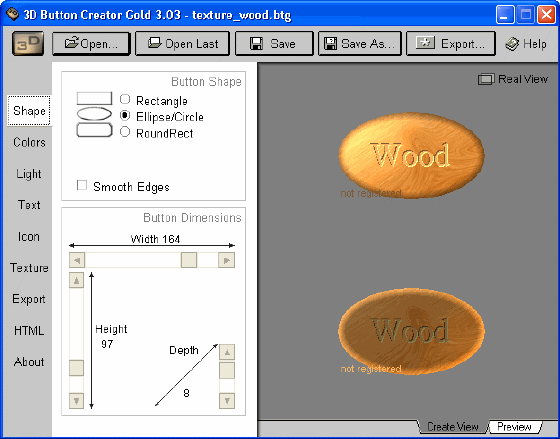Click the Height slider thumb
The width and height of the screenshot is (560, 439).
[76, 368]
